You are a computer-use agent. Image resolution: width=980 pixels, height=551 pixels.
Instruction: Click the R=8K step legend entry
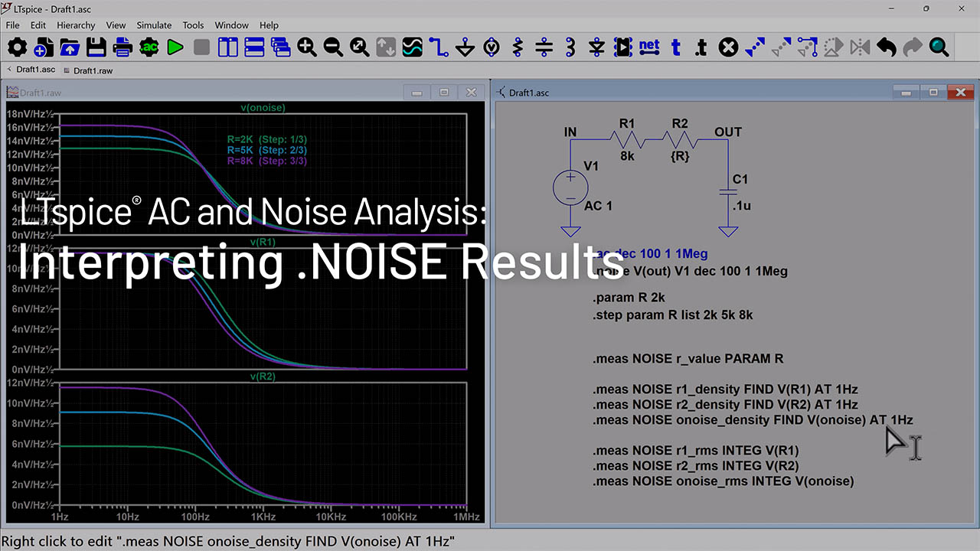[x=266, y=161]
